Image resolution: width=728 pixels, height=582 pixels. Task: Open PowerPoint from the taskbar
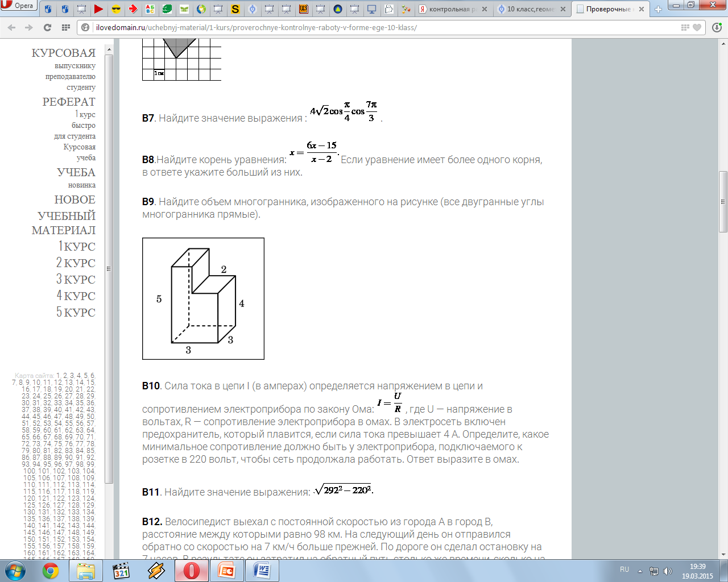coord(227,571)
